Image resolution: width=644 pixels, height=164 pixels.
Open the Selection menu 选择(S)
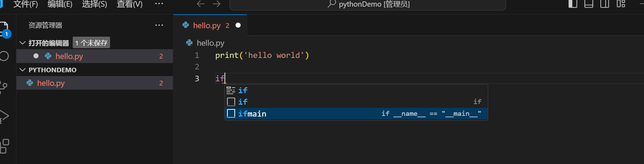94,4
